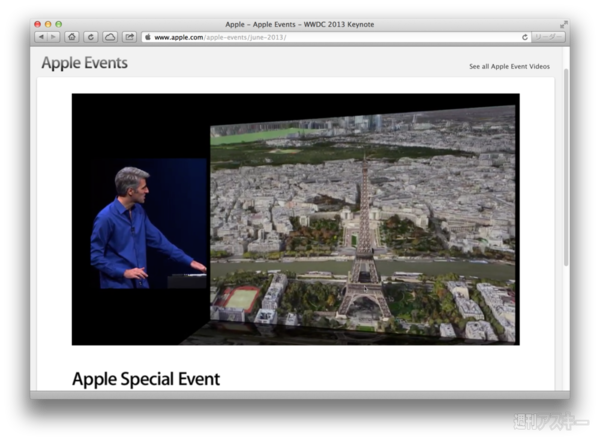Close the Safari window with the red button
Screen dimensions: 600x441
point(38,24)
